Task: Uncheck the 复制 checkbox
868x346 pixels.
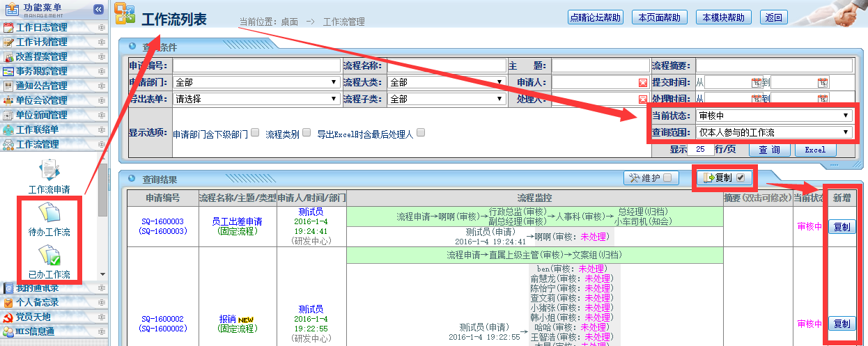Action: click(741, 178)
